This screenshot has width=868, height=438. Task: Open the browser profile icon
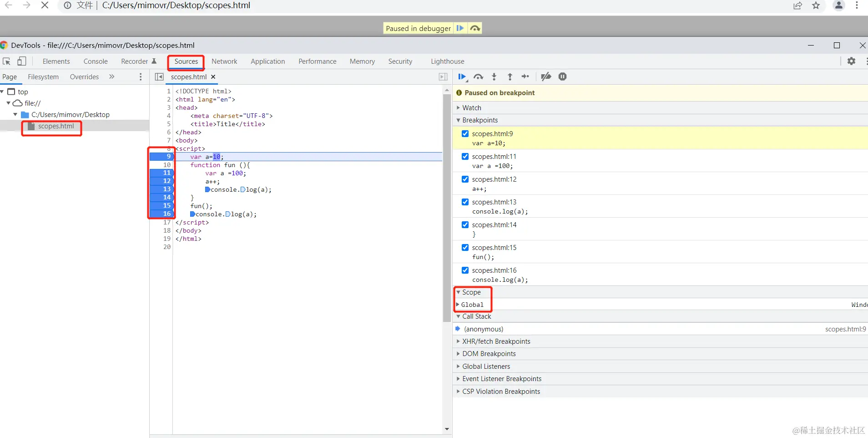point(839,5)
